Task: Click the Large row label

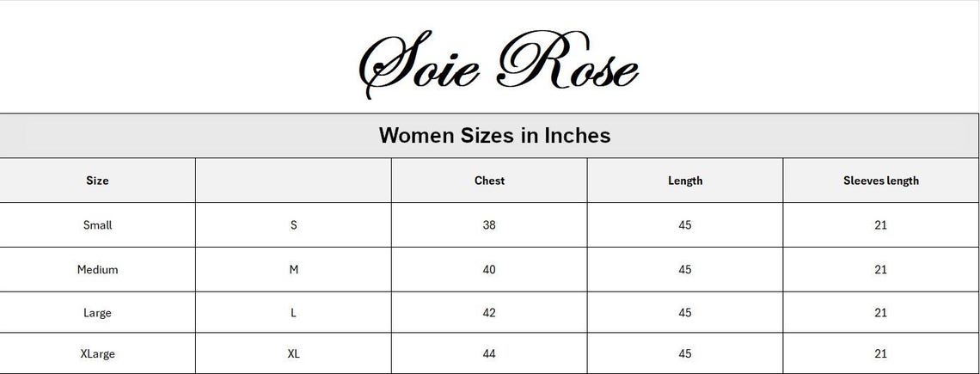Action: [97, 313]
